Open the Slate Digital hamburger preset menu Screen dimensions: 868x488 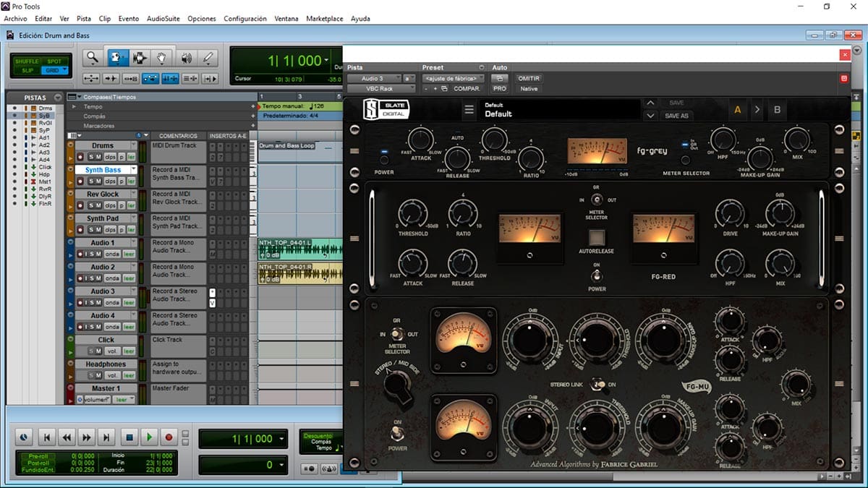(469, 110)
